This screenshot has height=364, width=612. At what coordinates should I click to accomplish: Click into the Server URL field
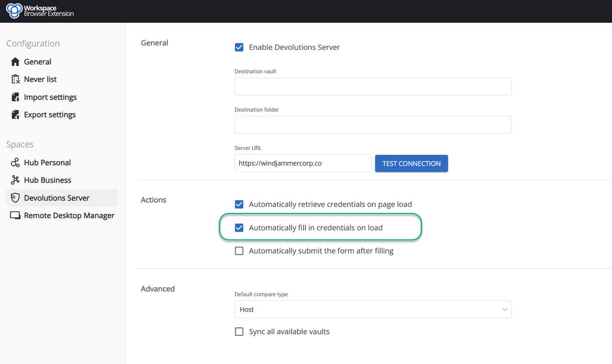coord(303,163)
